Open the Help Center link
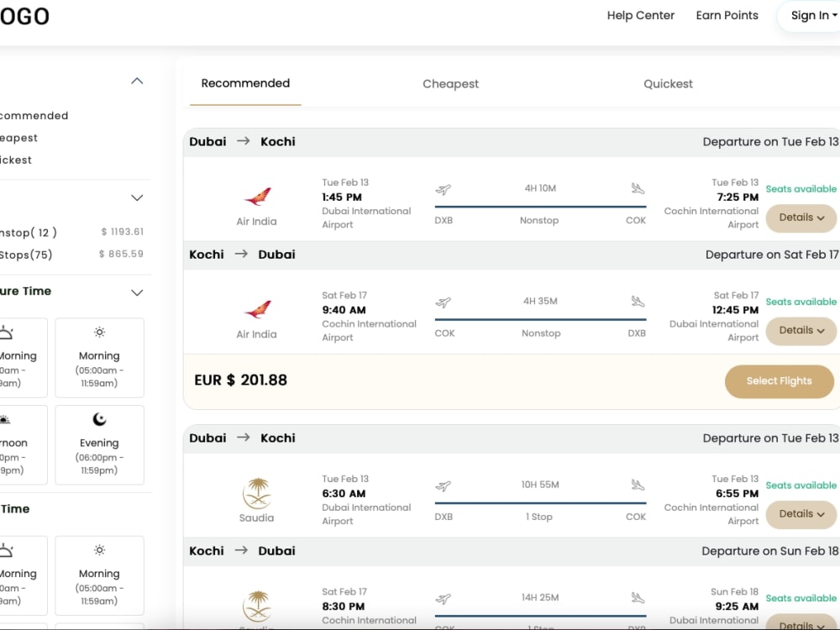Screen dimensions: 840x630 click(640, 15)
